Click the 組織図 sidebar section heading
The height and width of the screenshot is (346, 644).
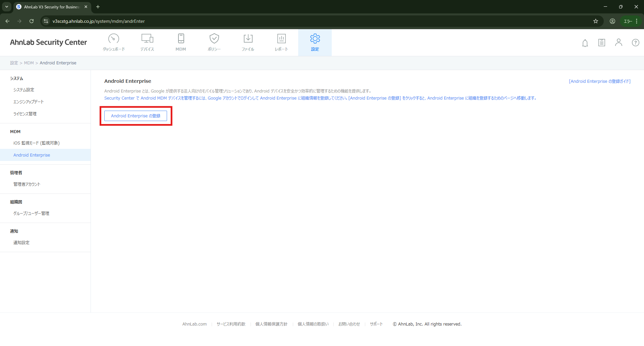pyautogui.click(x=16, y=202)
